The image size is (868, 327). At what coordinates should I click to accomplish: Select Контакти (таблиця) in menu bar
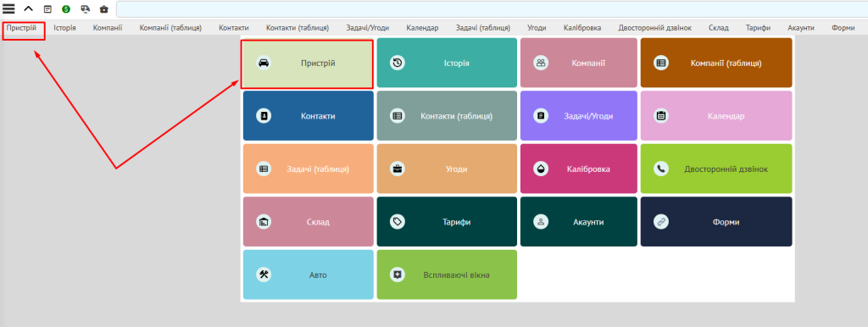click(x=298, y=28)
